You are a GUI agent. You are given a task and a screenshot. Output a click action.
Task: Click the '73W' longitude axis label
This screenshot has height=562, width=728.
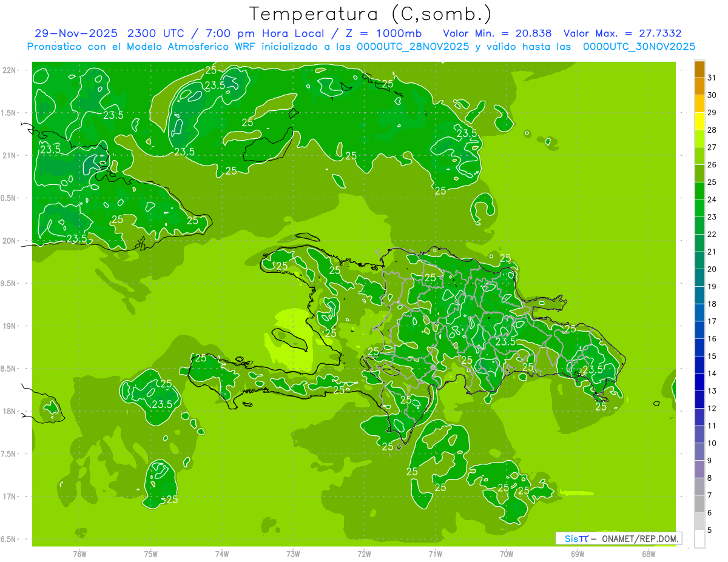pyautogui.click(x=293, y=554)
